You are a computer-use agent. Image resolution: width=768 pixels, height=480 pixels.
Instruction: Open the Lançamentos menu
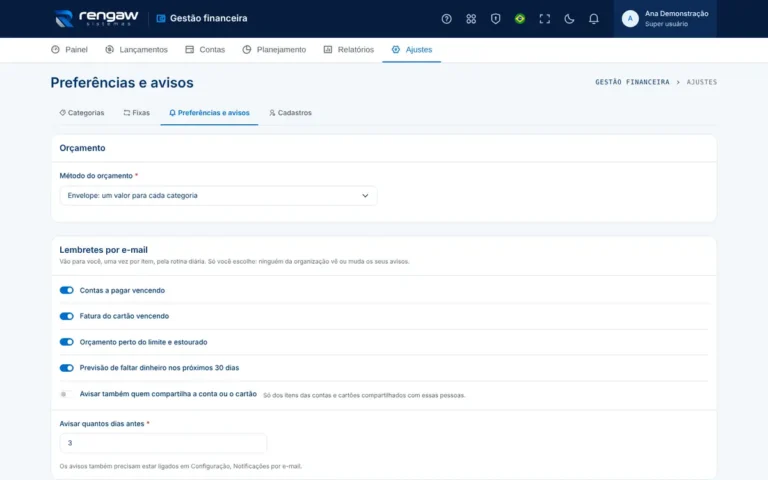[x=137, y=49]
